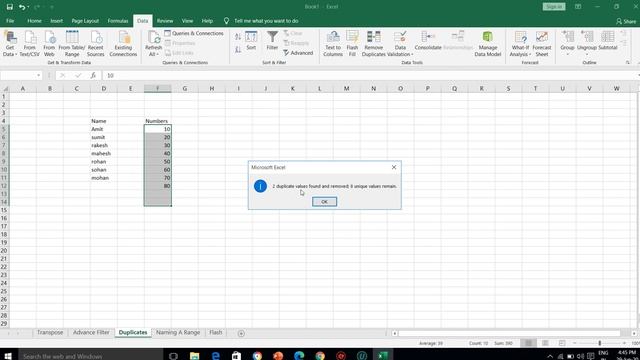Open Manage Data Model
The height and width of the screenshot is (360, 640).
pos(488,44)
